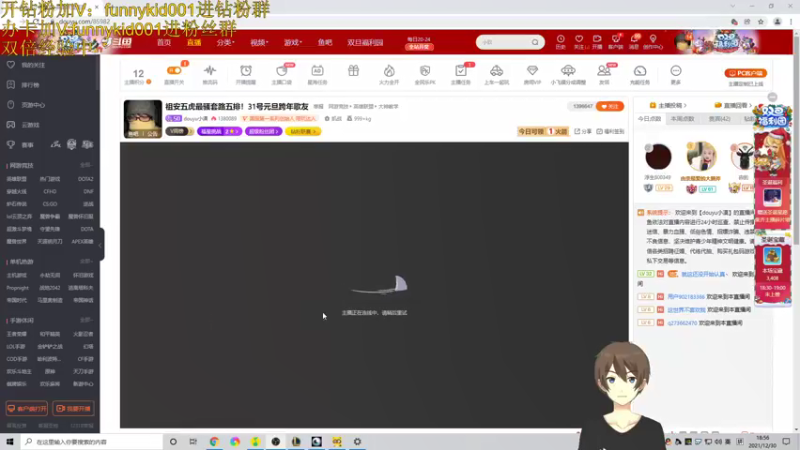Open the 开播提醒 alarm clock icon

246,70
